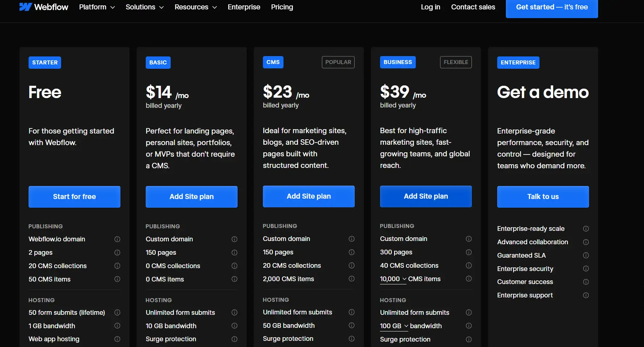Open info for Starter 20 CMS collections
644x347 pixels.
117,266
